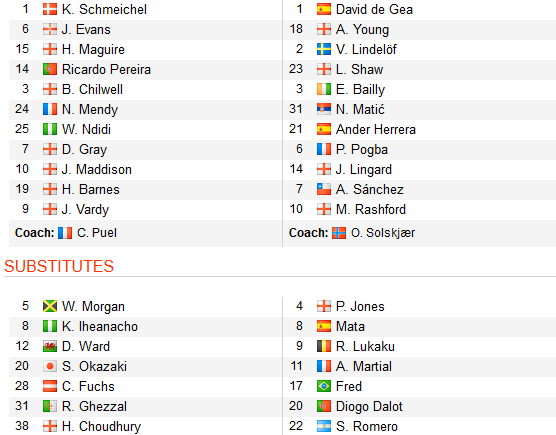The image size is (556, 435).
Task: Click coach C. Puel's name
Action: [x=97, y=233]
